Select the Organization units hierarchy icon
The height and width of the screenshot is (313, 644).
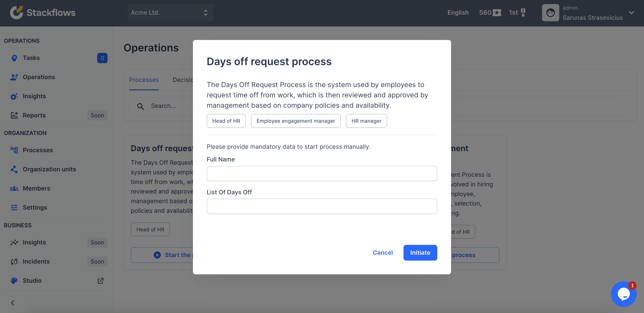coord(14,169)
